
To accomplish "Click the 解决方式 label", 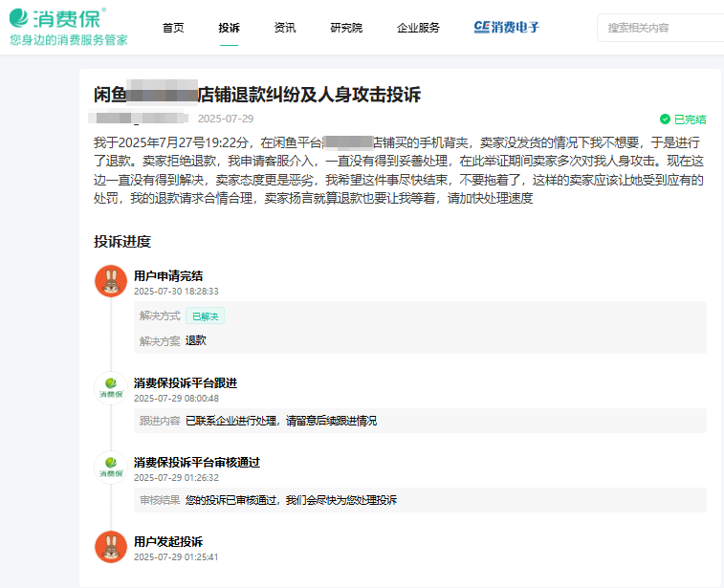I will (x=160, y=316).
